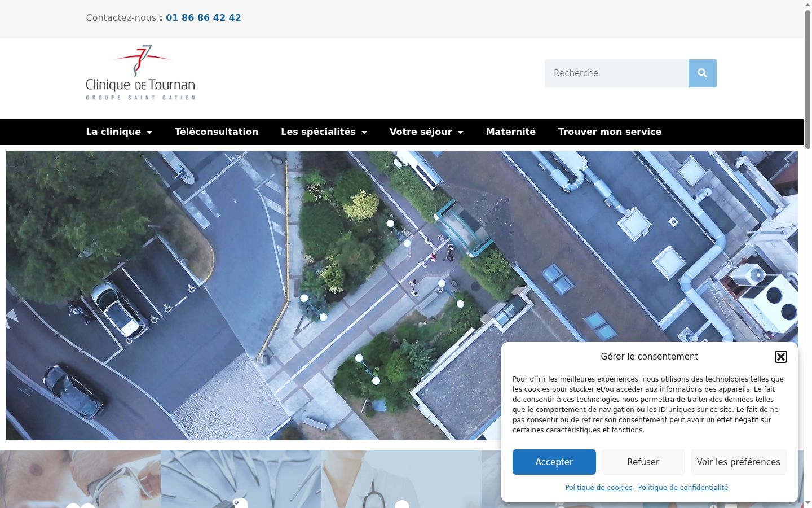Image resolution: width=812 pixels, height=508 pixels.
Task: Click the scrollbar down arrow
Action: (807, 503)
